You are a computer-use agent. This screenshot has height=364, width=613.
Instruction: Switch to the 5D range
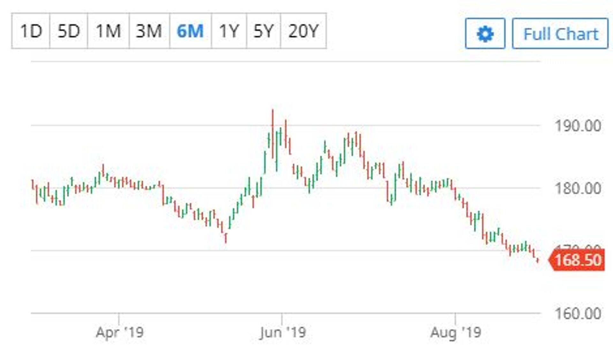click(x=68, y=31)
